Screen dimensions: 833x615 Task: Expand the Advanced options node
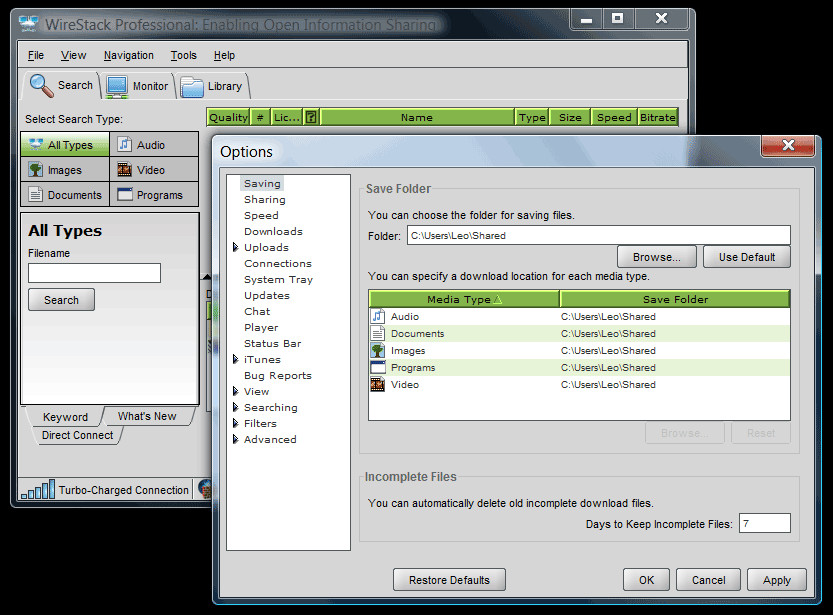(x=235, y=439)
